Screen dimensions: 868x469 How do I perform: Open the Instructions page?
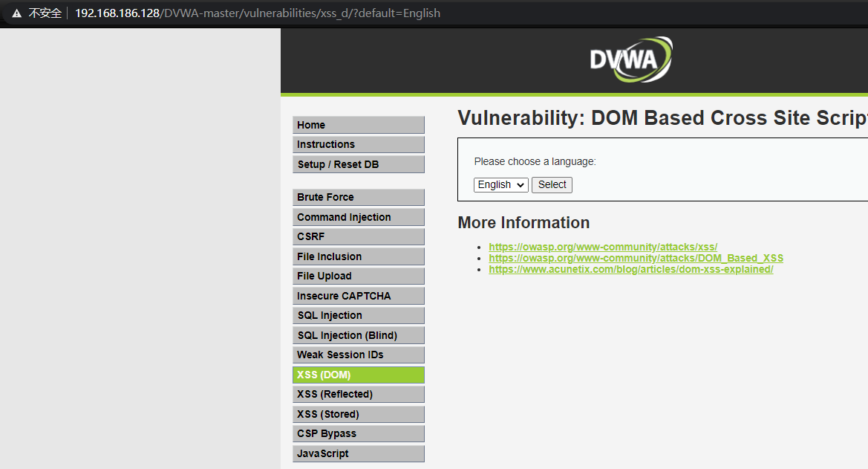tap(358, 144)
